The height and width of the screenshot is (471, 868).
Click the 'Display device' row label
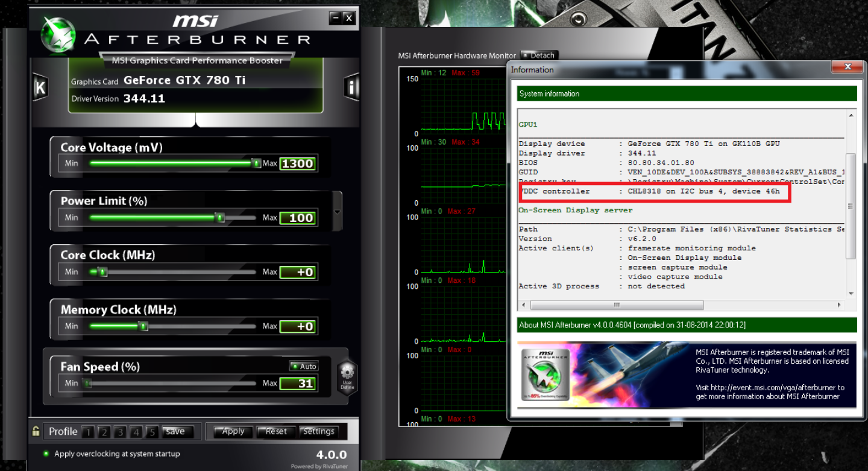552,144
